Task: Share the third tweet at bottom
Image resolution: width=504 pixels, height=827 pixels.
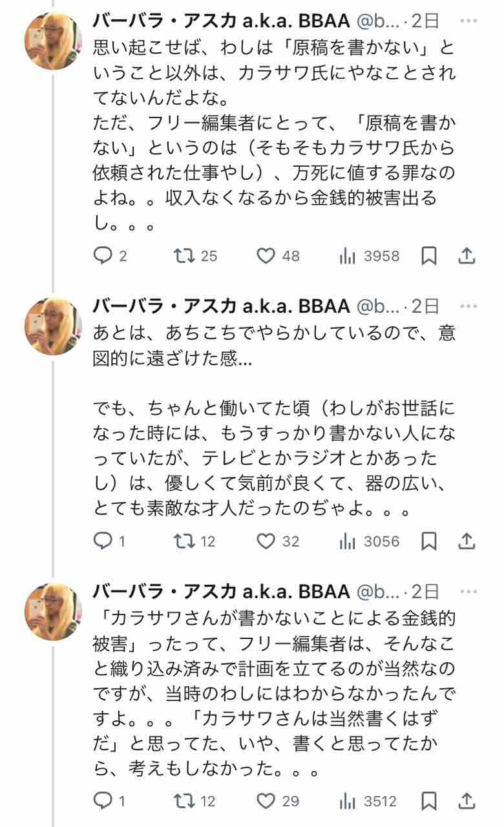Action: click(x=467, y=801)
